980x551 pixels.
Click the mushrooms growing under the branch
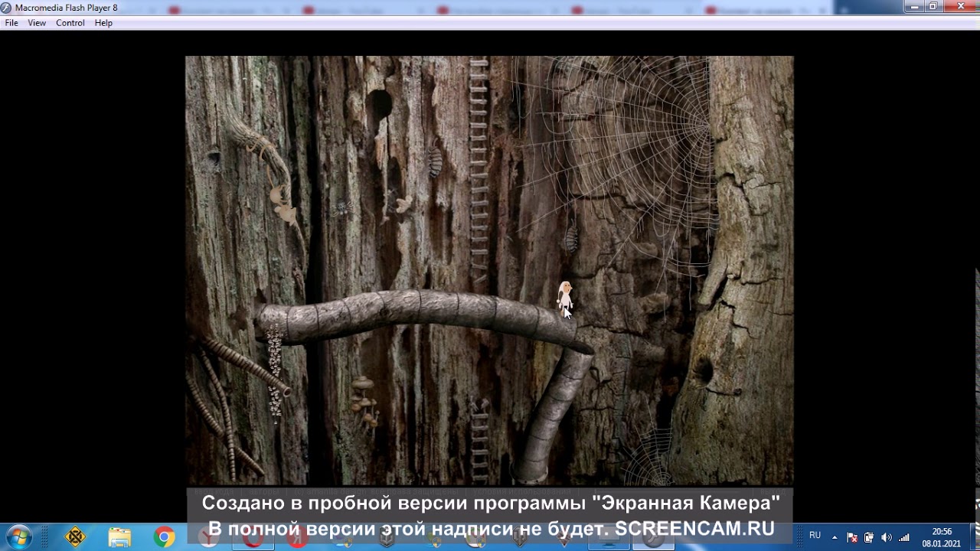[x=364, y=402]
